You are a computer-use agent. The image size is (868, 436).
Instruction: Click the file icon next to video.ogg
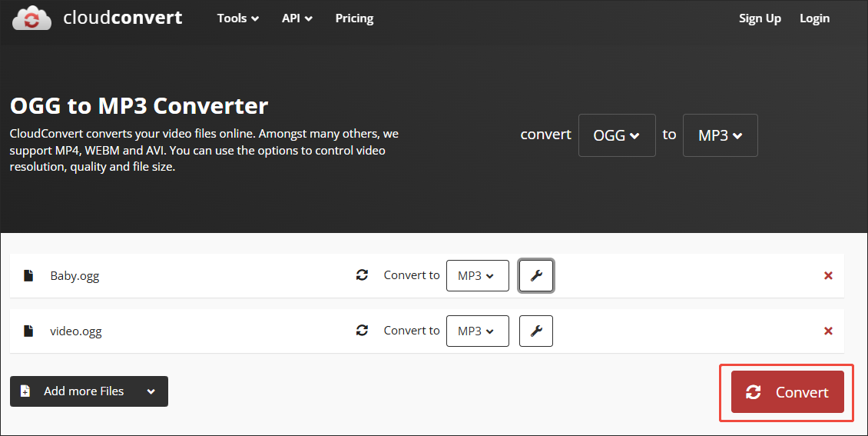click(28, 331)
